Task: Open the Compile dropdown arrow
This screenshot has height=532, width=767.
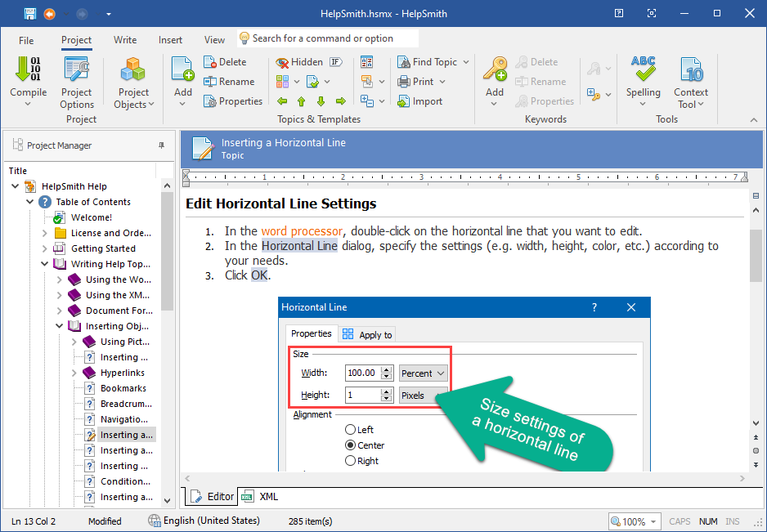Action: tap(28, 104)
